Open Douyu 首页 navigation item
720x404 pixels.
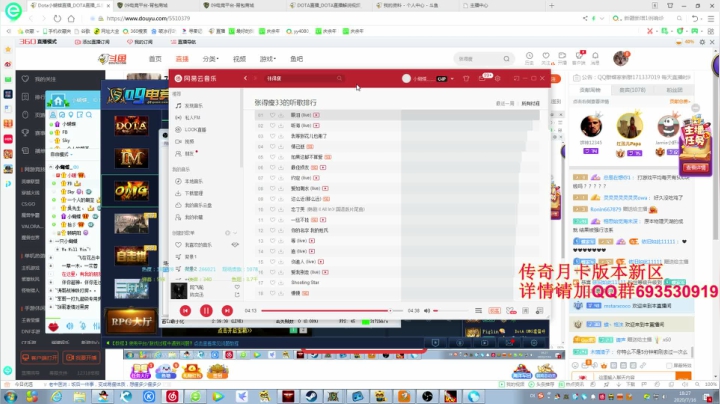coord(155,59)
